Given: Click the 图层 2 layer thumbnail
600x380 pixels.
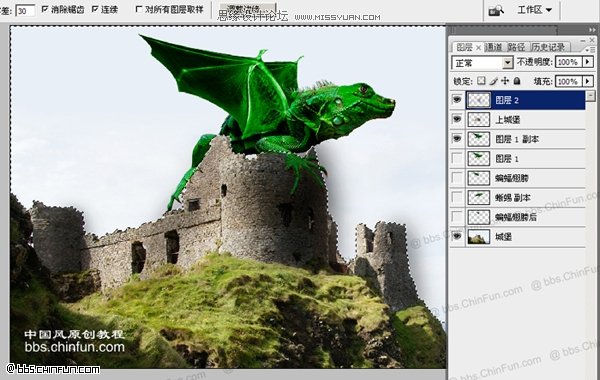Looking at the screenshot, I should coord(479,100).
